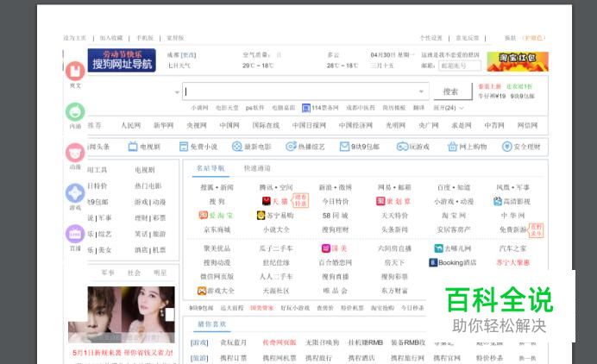The height and width of the screenshot is (364, 597).
Task: Select the 猜你喜欢 tab
Action: pos(211,324)
